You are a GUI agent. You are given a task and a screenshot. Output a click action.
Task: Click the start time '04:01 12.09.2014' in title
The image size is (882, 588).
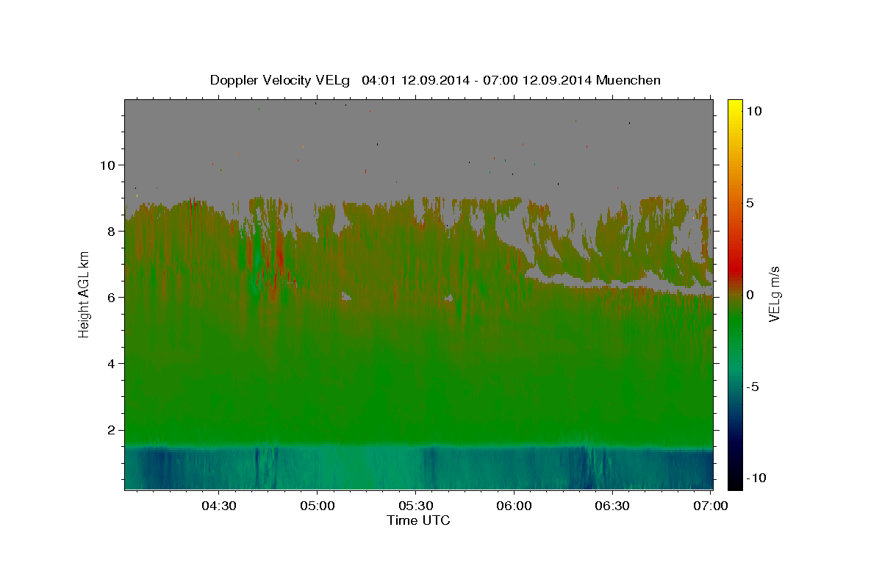coord(415,80)
